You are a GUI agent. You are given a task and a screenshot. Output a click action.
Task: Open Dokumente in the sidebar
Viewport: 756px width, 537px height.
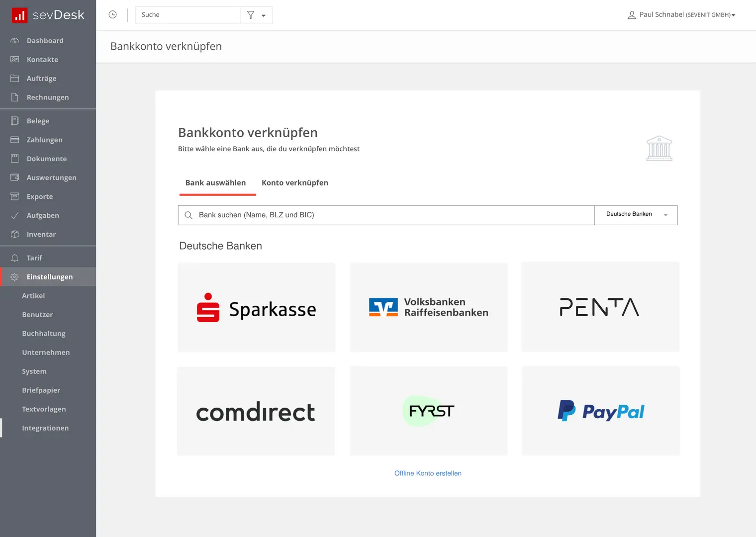tap(48, 159)
